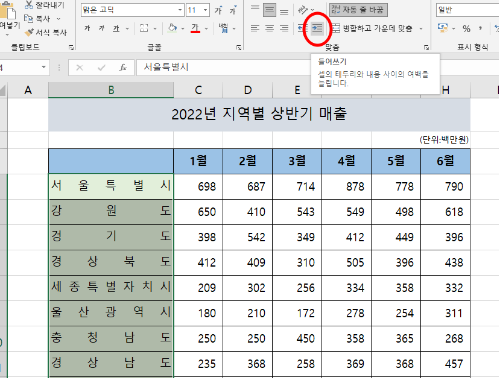Select the 1월 header cell
The width and height of the screenshot is (499, 378).
(x=198, y=161)
